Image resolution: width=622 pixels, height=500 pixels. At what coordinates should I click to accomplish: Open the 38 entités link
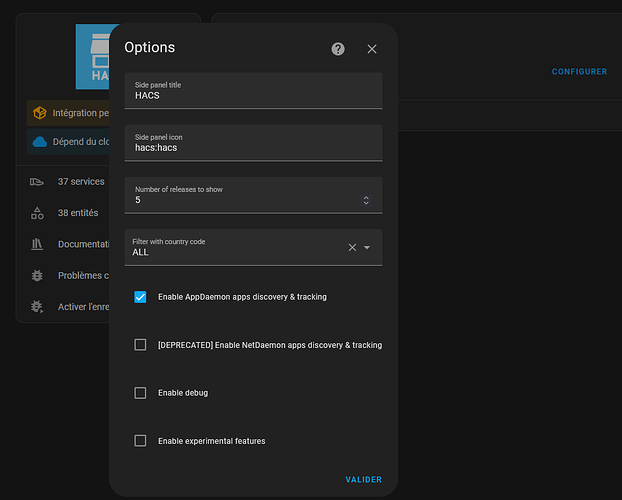78,213
